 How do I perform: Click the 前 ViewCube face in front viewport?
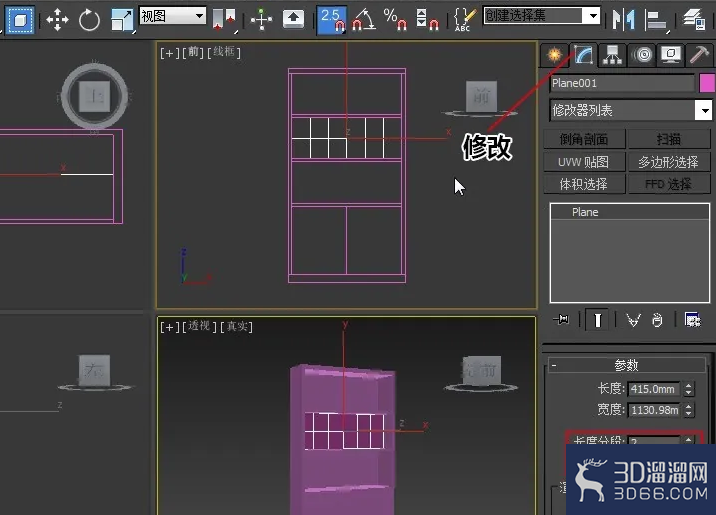point(481,96)
